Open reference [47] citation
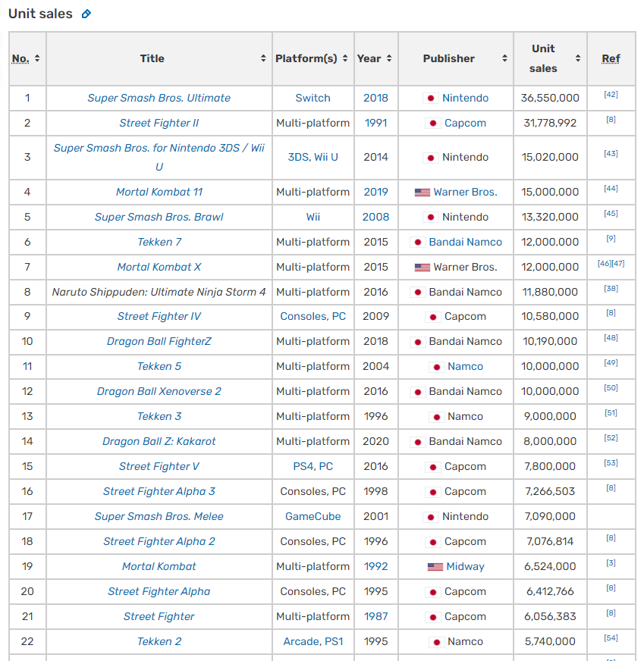The height and width of the screenshot is (661, 644). [x=618, y=264]
